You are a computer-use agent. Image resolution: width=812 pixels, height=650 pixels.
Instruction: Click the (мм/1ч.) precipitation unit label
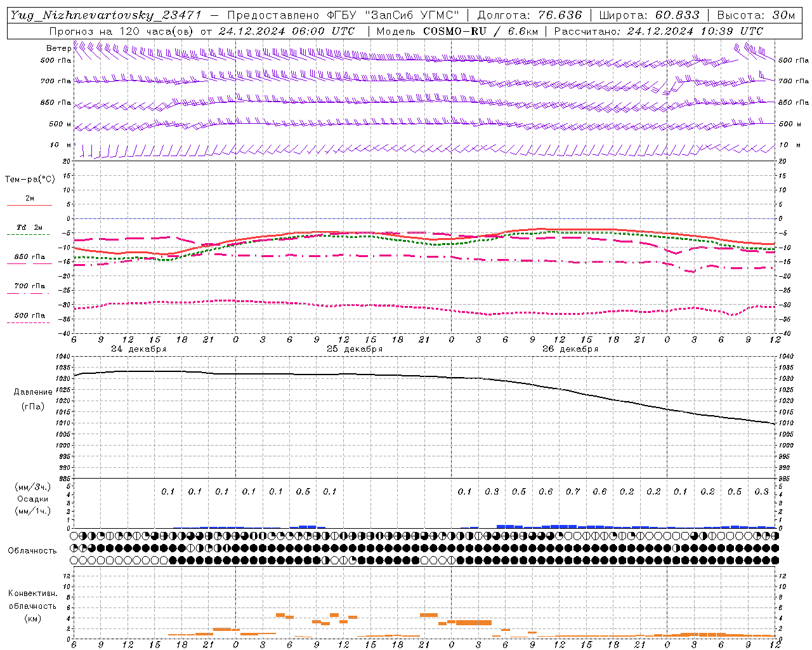coord(33,511)
